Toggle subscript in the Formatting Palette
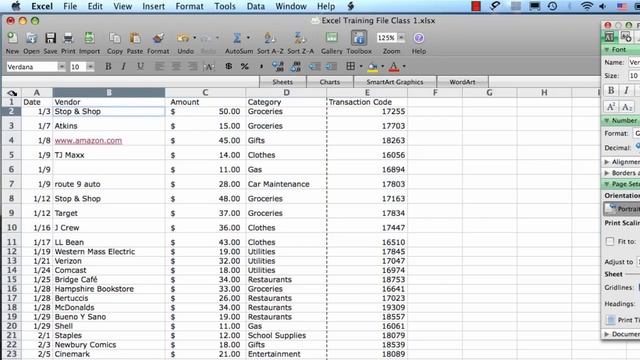Viewport: 640px width, 360px height. (x=627, y=107)
